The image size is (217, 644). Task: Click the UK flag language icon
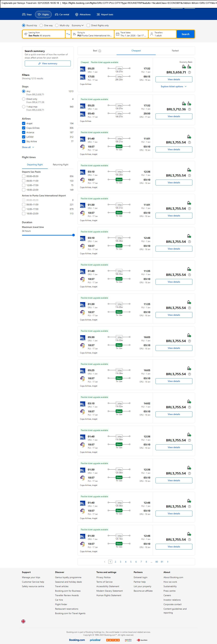point(23,621)
